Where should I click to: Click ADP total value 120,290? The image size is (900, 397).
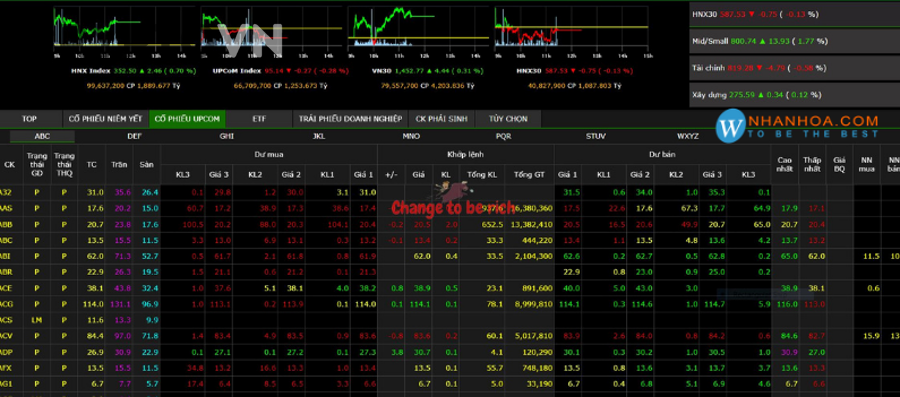(x=540, y=352)
